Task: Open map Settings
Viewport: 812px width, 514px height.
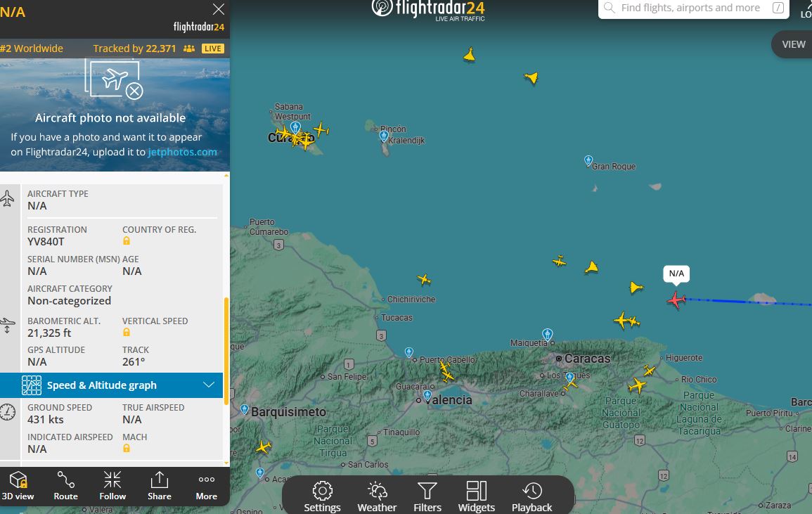Action: [x=322, y=497]
